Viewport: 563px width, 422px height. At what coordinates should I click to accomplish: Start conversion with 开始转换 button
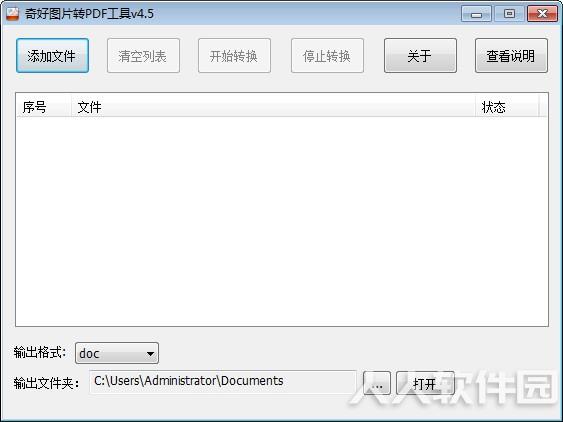[234, 56]
